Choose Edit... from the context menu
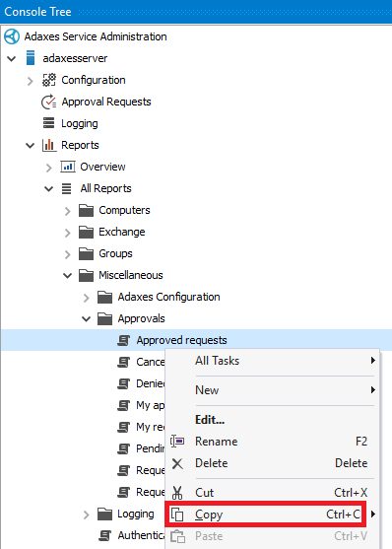 point(272,420)
